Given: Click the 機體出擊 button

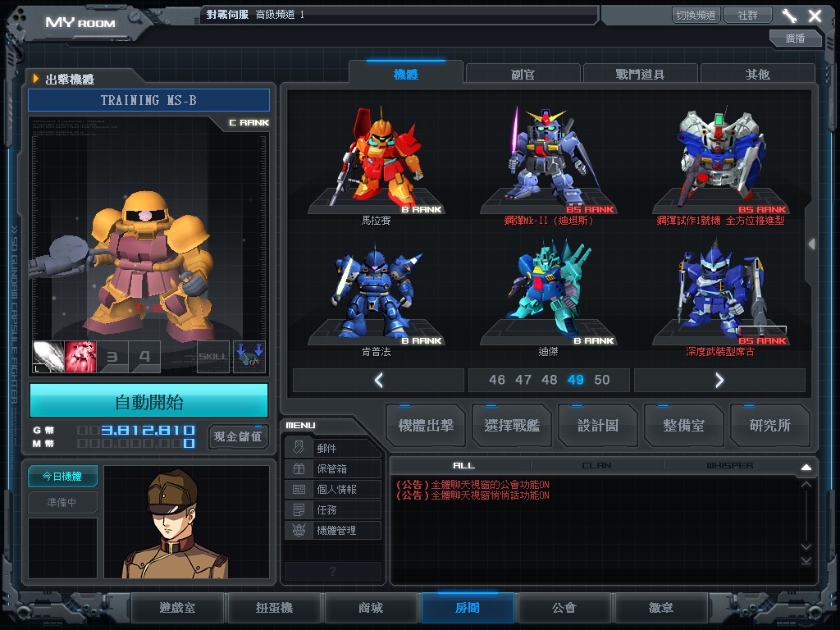Looking at the screenshot, I should click(426, 426).
